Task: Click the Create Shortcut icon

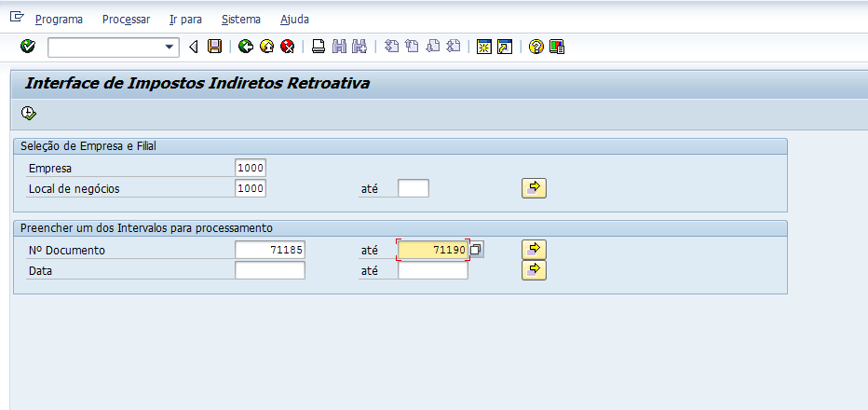Action: [x=505, y=47]
